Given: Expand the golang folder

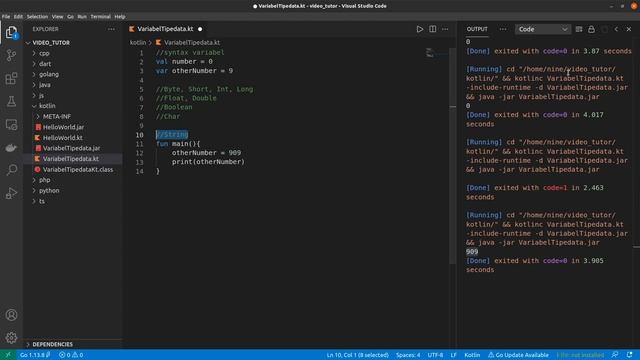Looking at the screenshot, I should (x=49, y=74).
